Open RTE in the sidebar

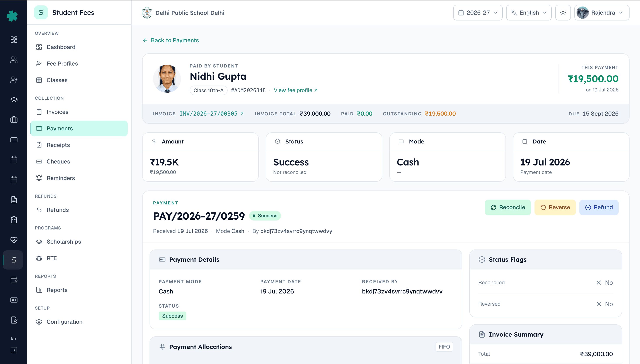click(x=79, y=258)
